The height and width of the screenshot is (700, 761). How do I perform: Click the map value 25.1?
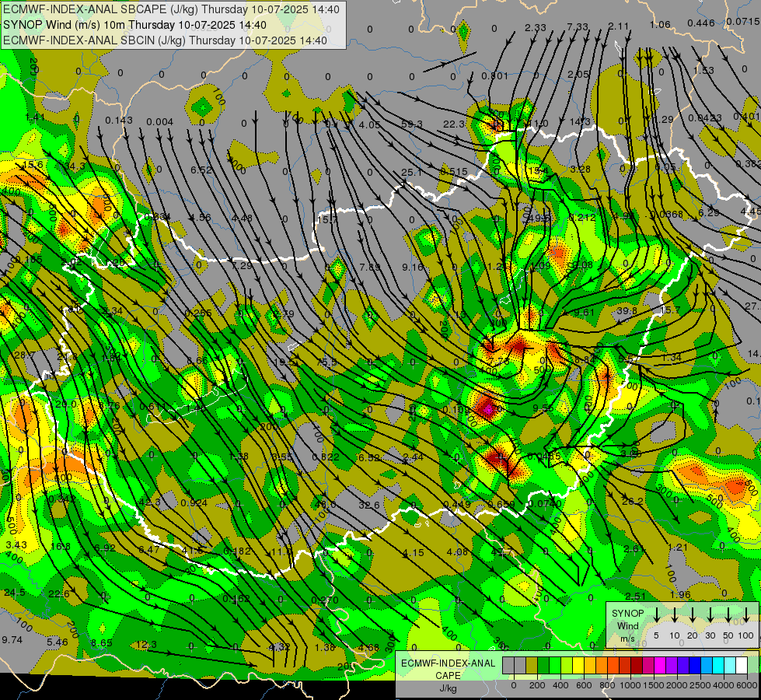point(411,172)
